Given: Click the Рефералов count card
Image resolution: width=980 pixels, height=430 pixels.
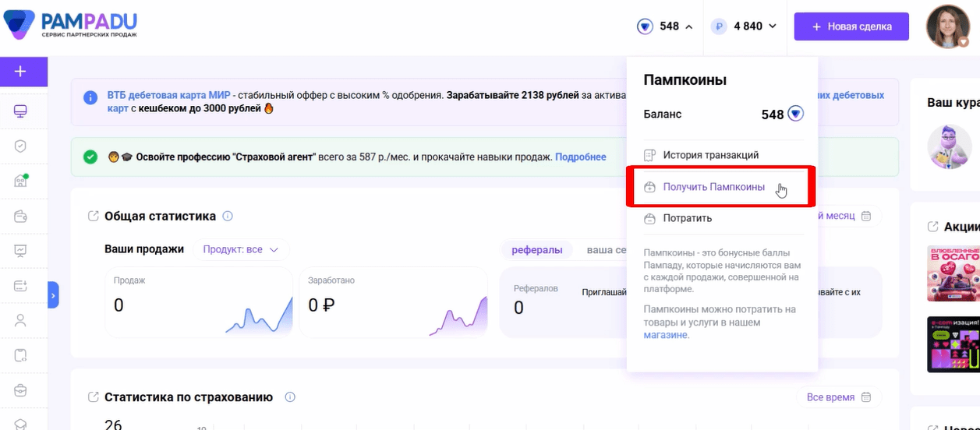Looking at the screenshot, I should 561,302.
